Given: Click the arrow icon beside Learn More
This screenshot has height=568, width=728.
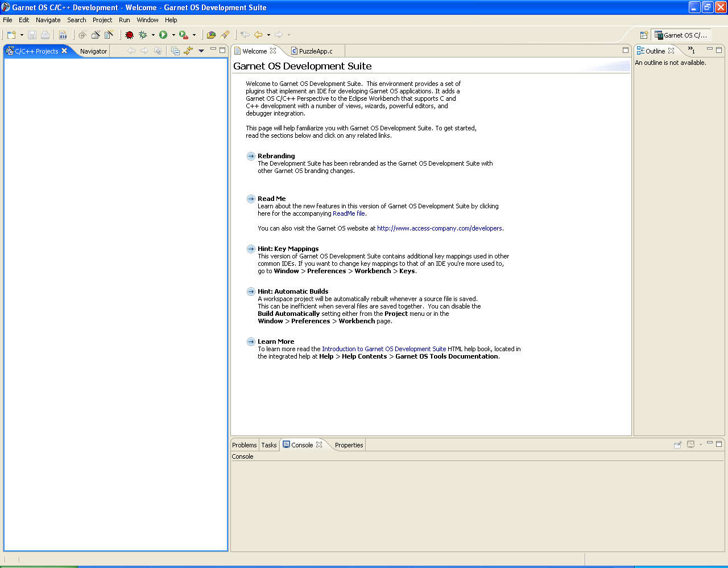Looking at the screenshot, I should tap(251, 342).
